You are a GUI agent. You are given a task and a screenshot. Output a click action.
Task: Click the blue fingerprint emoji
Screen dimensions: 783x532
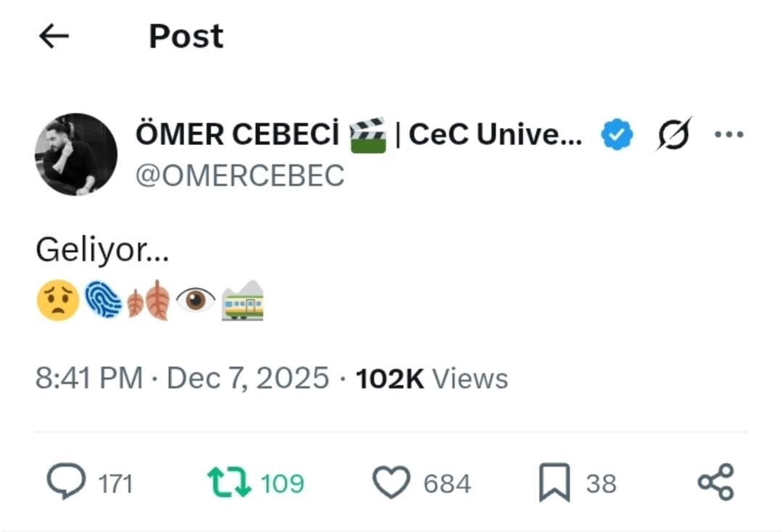102,300
